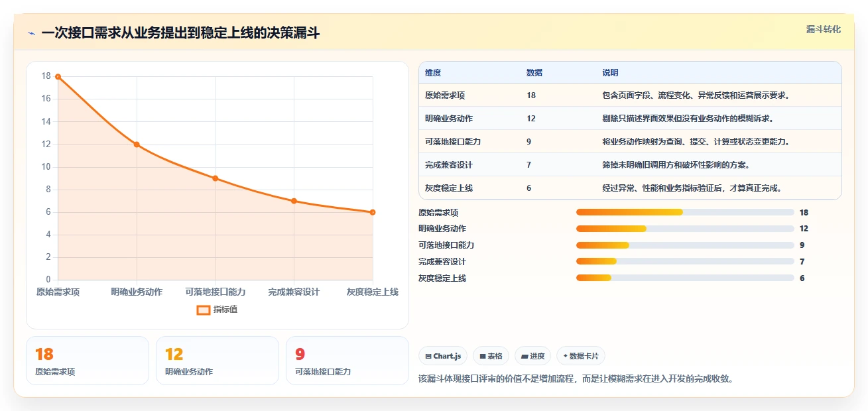This screenshot has width=868, height=411.
Task: Open the 12 明确业务动作 stat card
Action: click(217, 361)
